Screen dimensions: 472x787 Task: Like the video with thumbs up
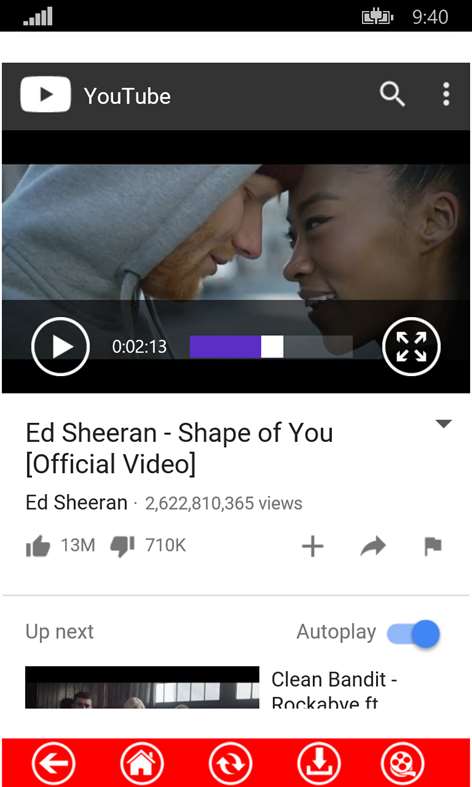tap(38, 546)
